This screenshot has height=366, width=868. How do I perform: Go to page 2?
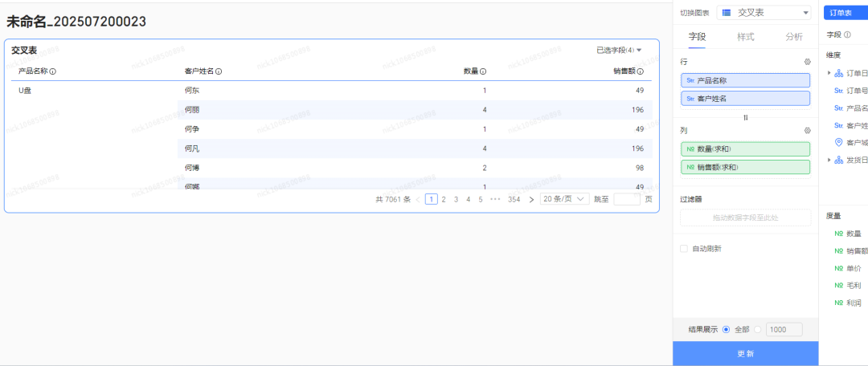(x=444, y=200)
